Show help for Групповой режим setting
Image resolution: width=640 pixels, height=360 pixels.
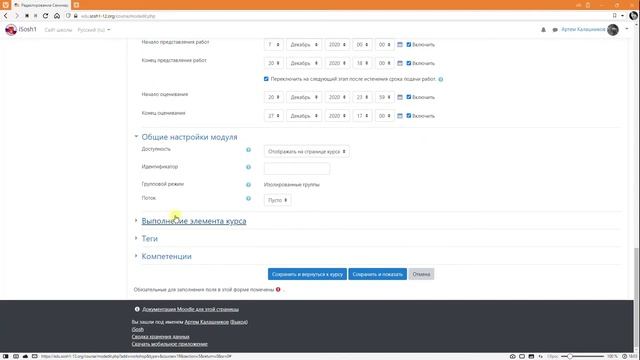248,185
